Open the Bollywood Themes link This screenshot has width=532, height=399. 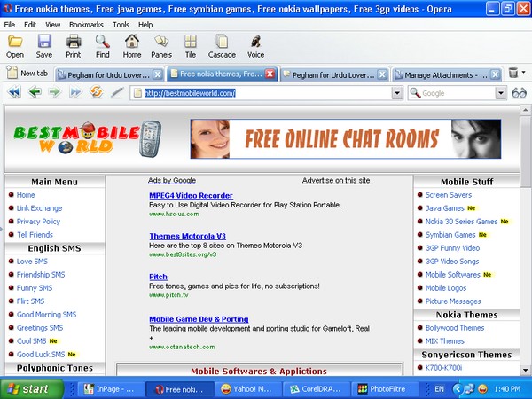click(455, 328)
